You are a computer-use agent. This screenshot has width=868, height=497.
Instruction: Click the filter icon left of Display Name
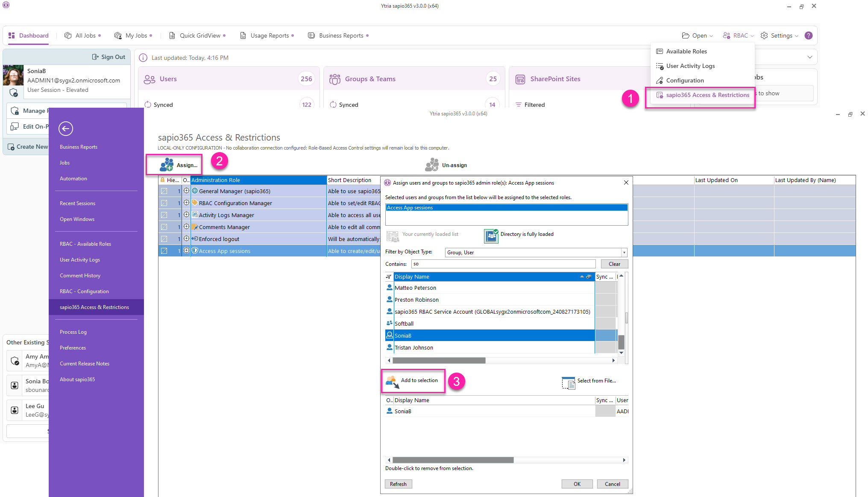tap(389, 277)
